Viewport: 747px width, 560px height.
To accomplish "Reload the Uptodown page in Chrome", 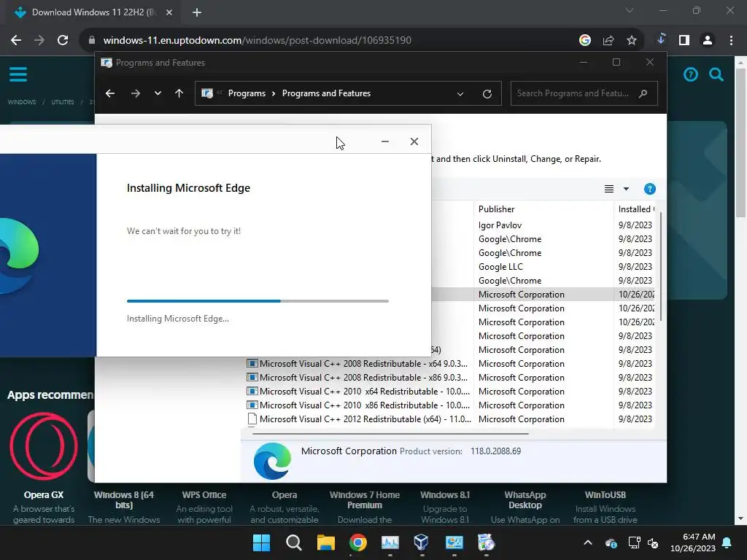I will pos(63,41).
